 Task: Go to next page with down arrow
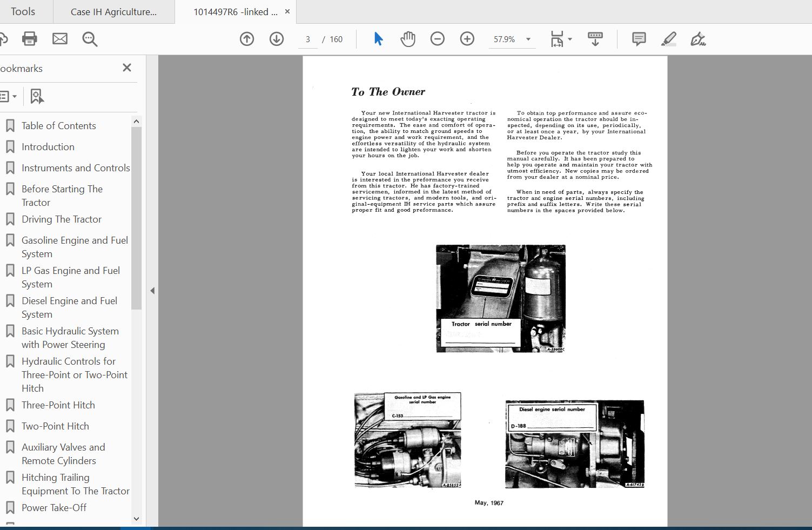pyautogui.click(x=277, y=39)
